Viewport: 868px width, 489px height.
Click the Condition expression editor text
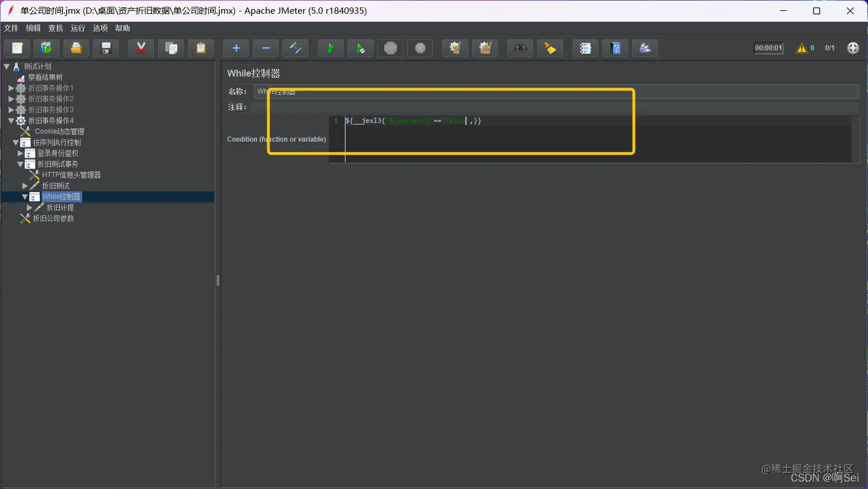pos(413,121)
